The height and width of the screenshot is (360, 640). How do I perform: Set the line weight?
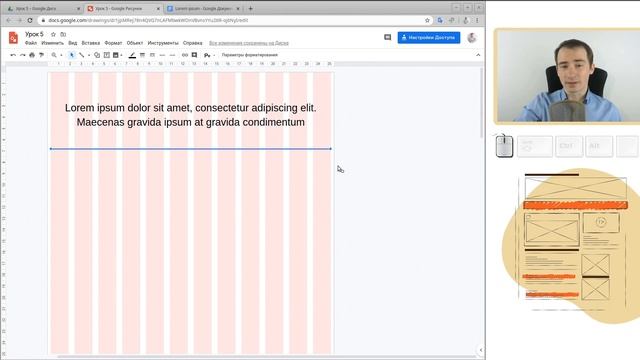[x=142, y=55]
